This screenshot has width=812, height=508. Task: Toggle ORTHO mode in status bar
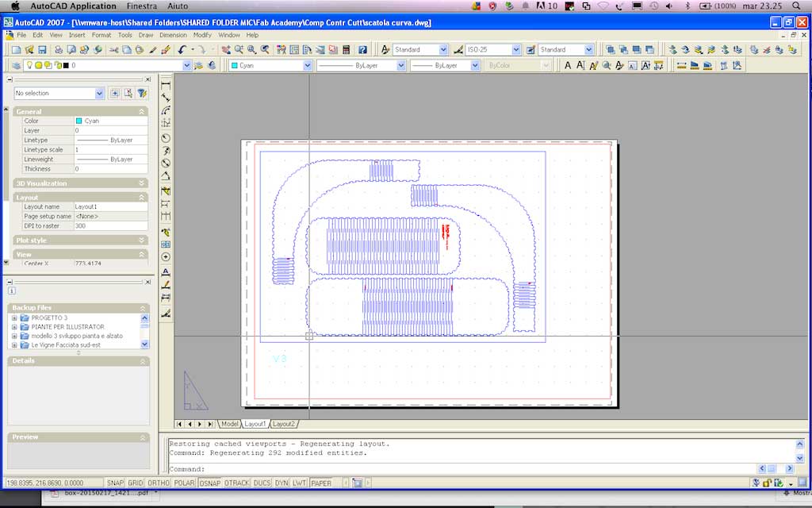159,483
